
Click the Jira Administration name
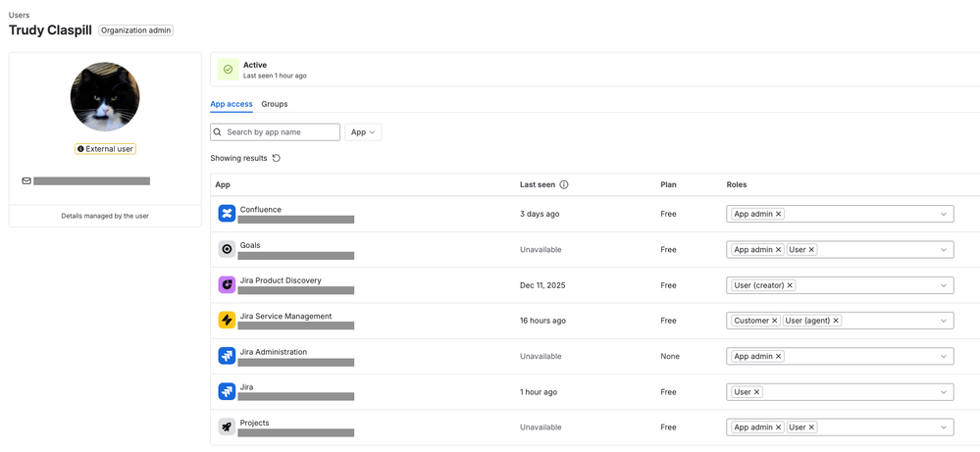click(x=273, y=351)
